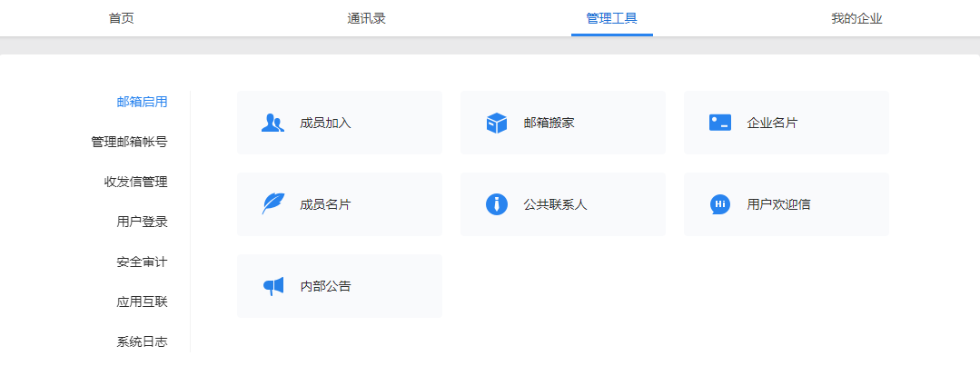Click the 企业名片 card icon

coord(720,123)
